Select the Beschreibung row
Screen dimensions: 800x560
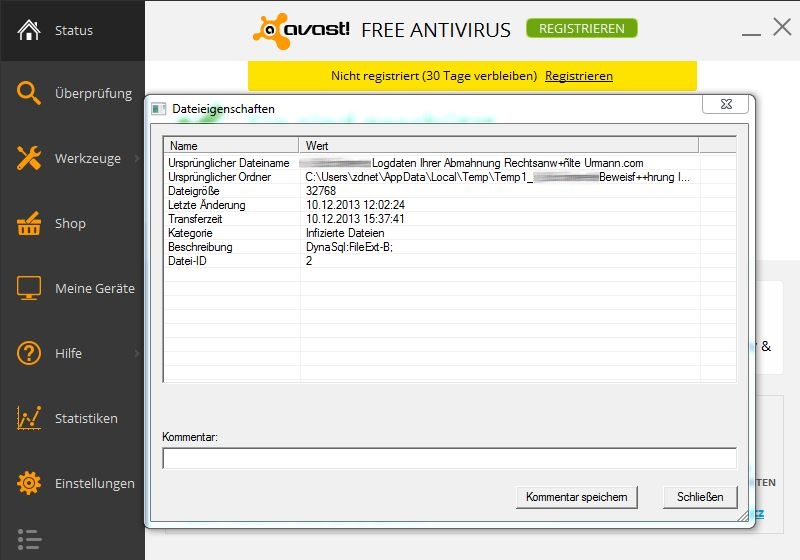point(449,247)
